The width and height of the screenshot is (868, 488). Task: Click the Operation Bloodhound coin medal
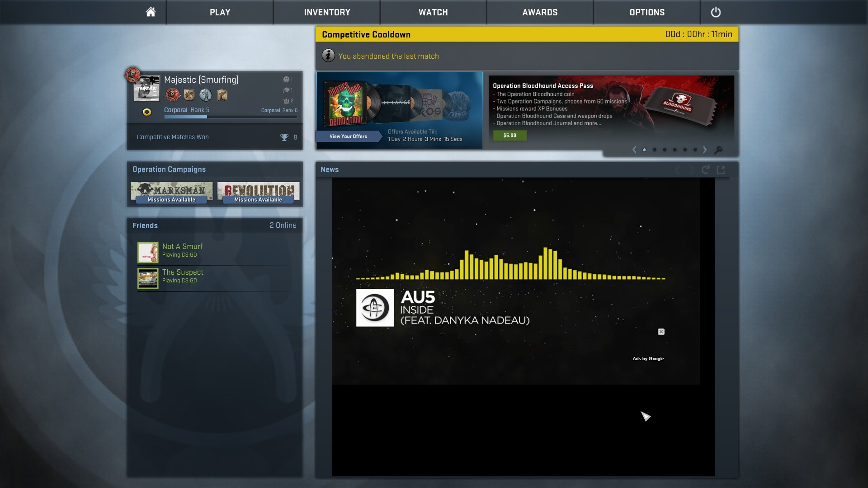click(x=173, y=95)
